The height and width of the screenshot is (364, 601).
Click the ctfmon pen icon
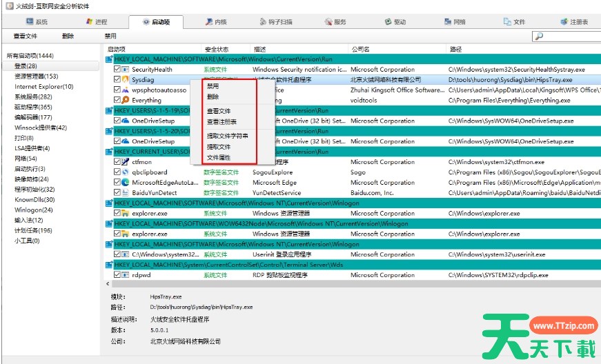126,162
